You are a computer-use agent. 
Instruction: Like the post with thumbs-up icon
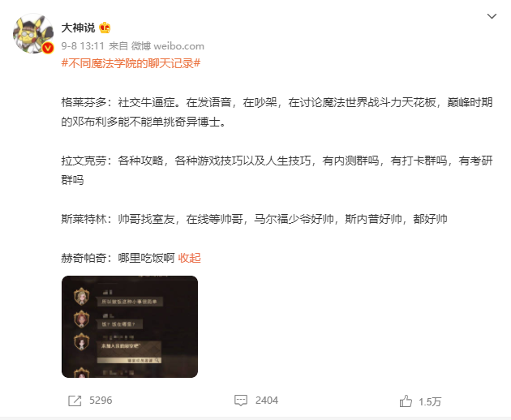click(x=406, y=401)
